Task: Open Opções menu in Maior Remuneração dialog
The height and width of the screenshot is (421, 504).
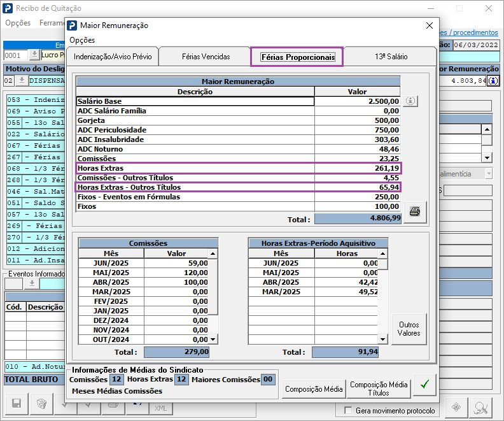Action: click(x=82, y=40)
